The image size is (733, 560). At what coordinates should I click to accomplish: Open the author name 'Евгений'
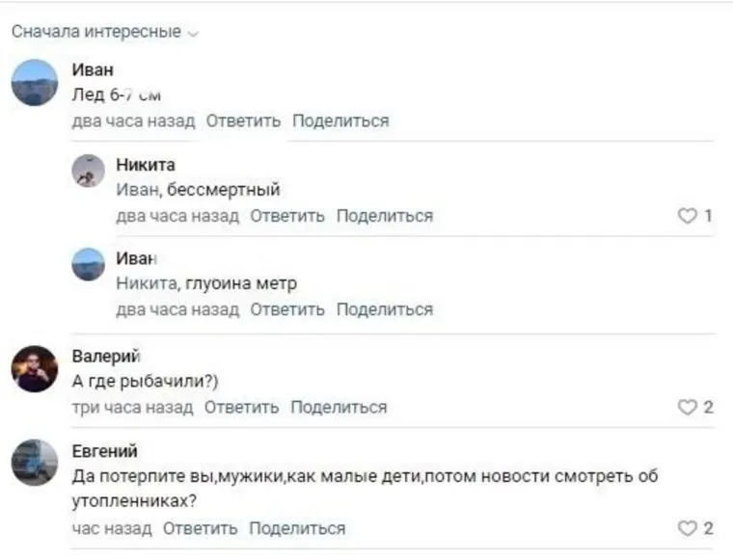point(105,451)
